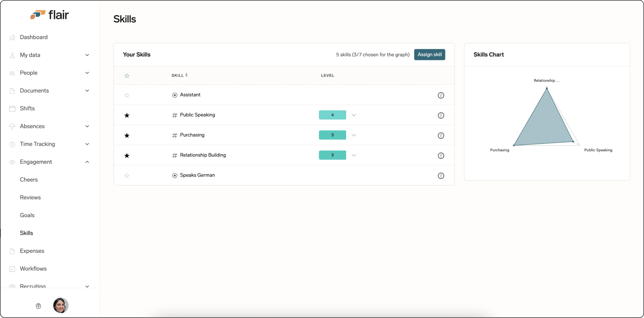
Task: Toggle the star in the table header
Action: click(x=127, y=76)
